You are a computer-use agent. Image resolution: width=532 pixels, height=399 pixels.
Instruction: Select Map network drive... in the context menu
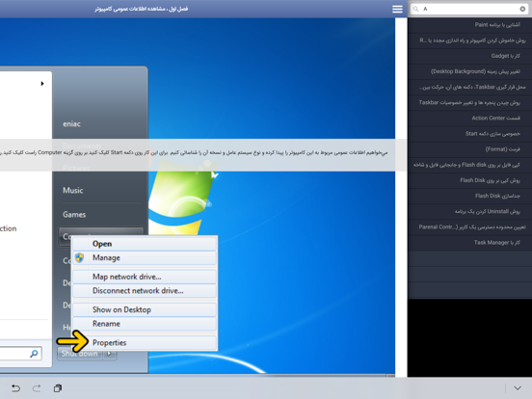(145, 277)
